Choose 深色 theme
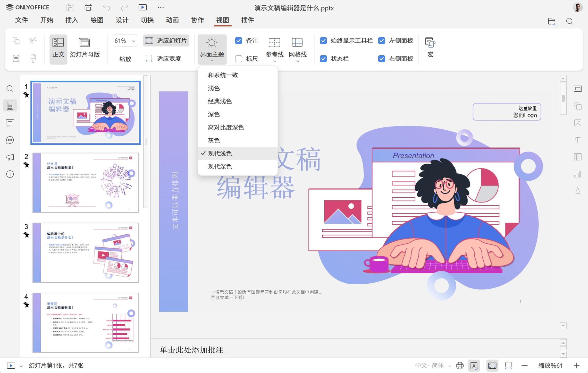The image size is (588, 373). click(238, 114)
